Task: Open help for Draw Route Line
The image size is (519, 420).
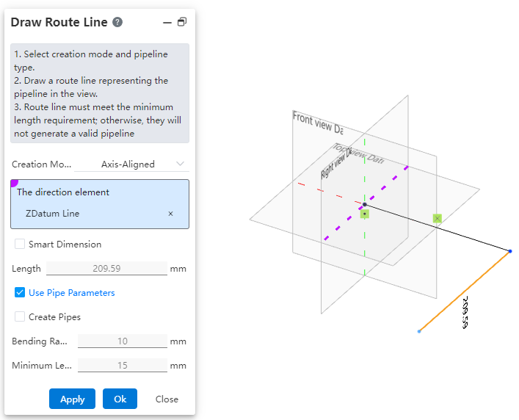Action: coord(117,23)
